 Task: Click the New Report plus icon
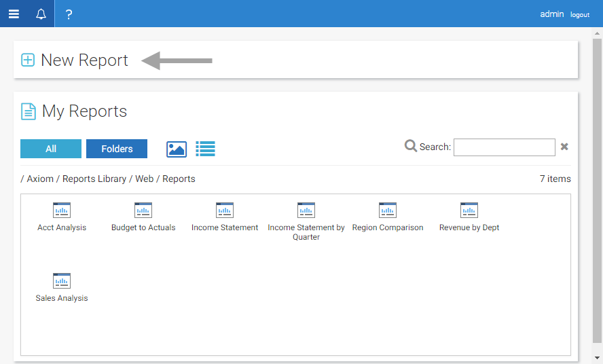pyautogui.click(x=28, y=60)
